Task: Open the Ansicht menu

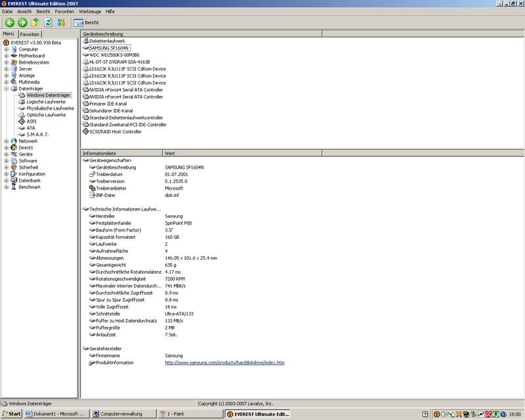Action: pyautogui.click(x=24, y=12)
